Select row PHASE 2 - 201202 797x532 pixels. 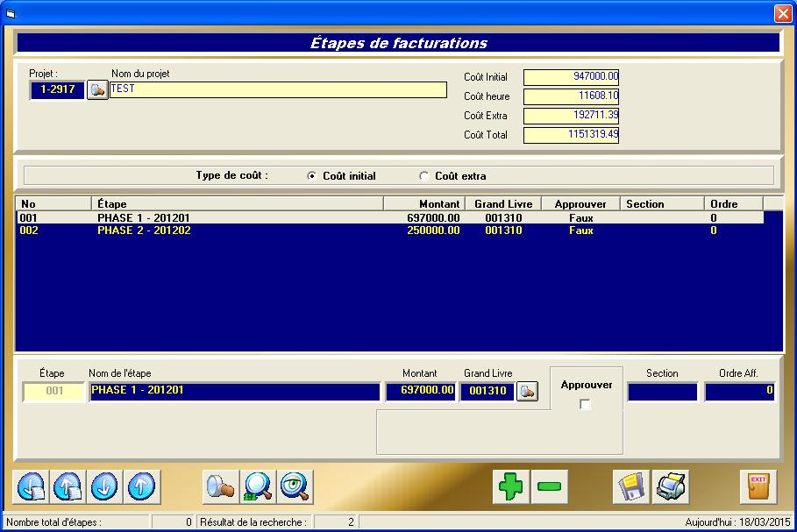click(x=144, y=231)
